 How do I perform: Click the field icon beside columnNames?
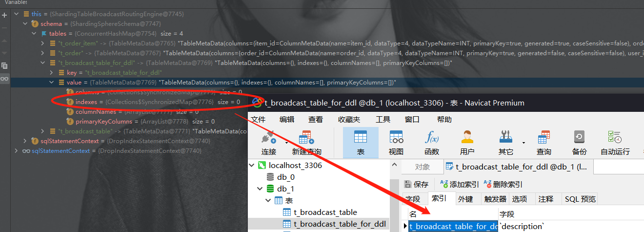point(70,111)
